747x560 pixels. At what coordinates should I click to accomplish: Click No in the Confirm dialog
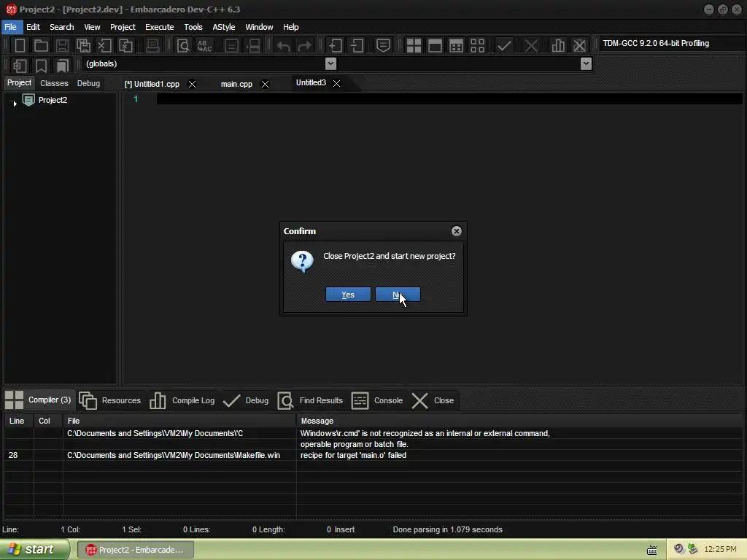398,295
